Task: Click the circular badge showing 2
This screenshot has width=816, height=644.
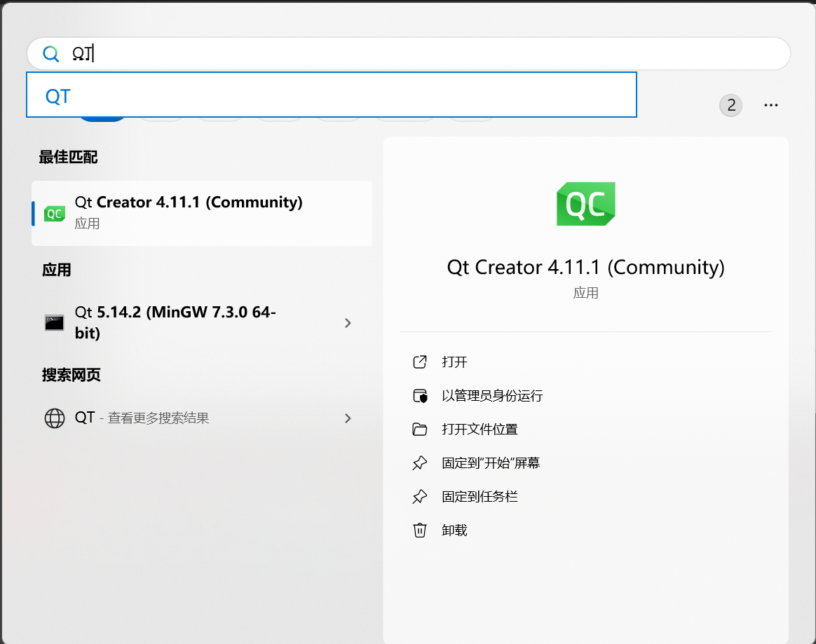Action: pos(730,106)
